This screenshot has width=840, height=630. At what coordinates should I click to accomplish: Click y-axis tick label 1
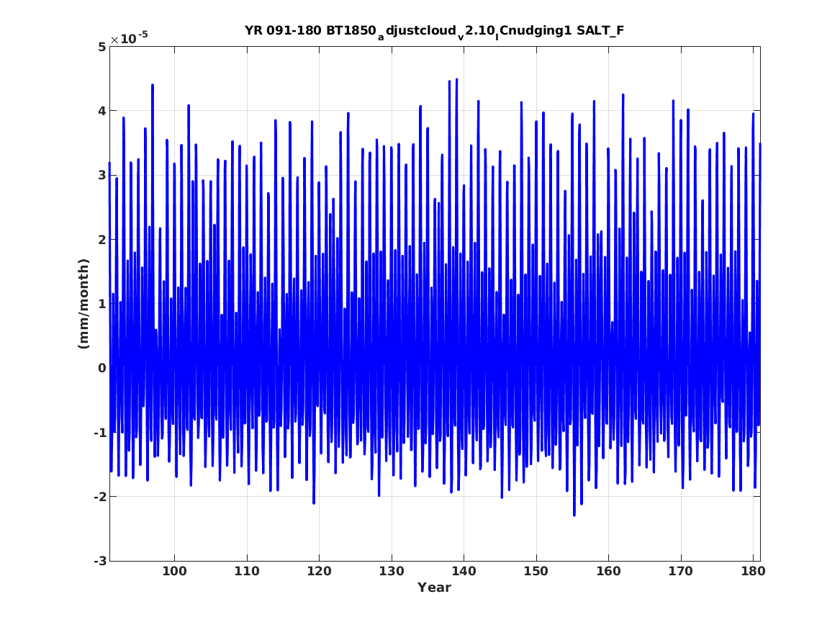coord(101,304)
